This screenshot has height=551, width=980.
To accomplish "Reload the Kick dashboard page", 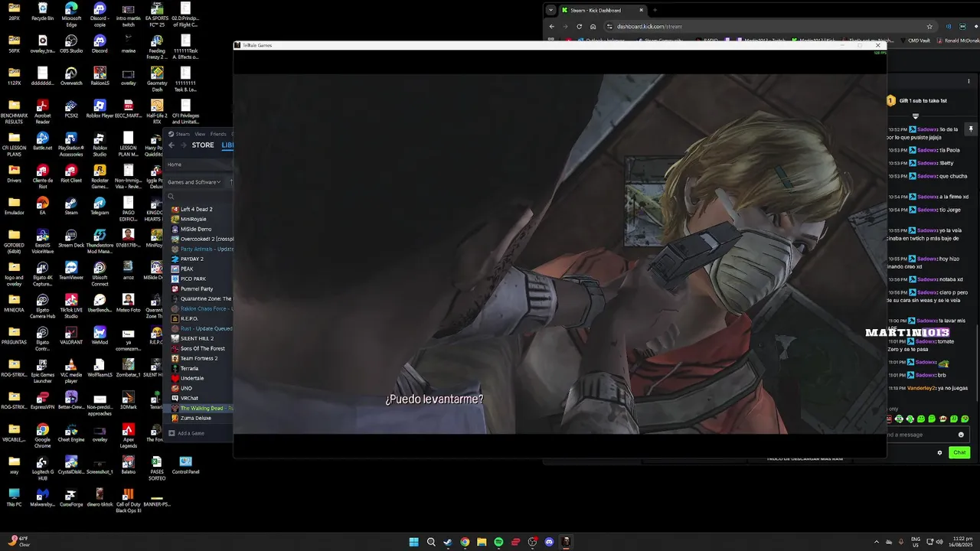I will click(579, 26).
